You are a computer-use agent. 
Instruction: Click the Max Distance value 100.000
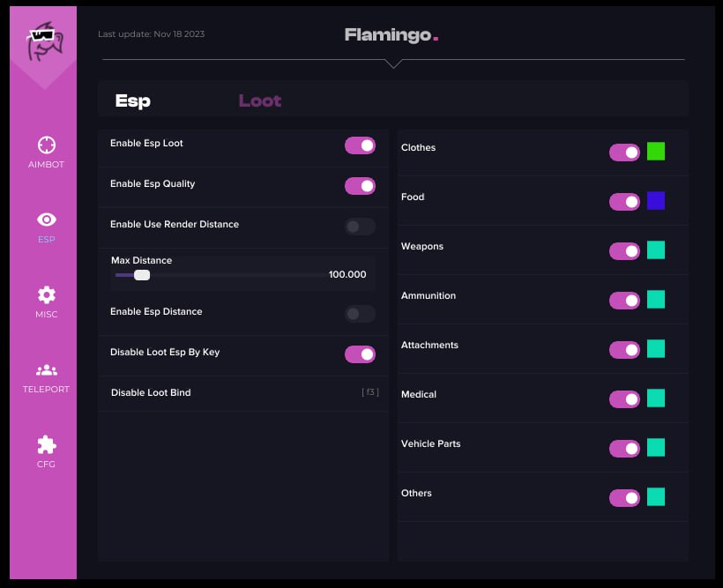pyautogui.click(x=347, y=274)
